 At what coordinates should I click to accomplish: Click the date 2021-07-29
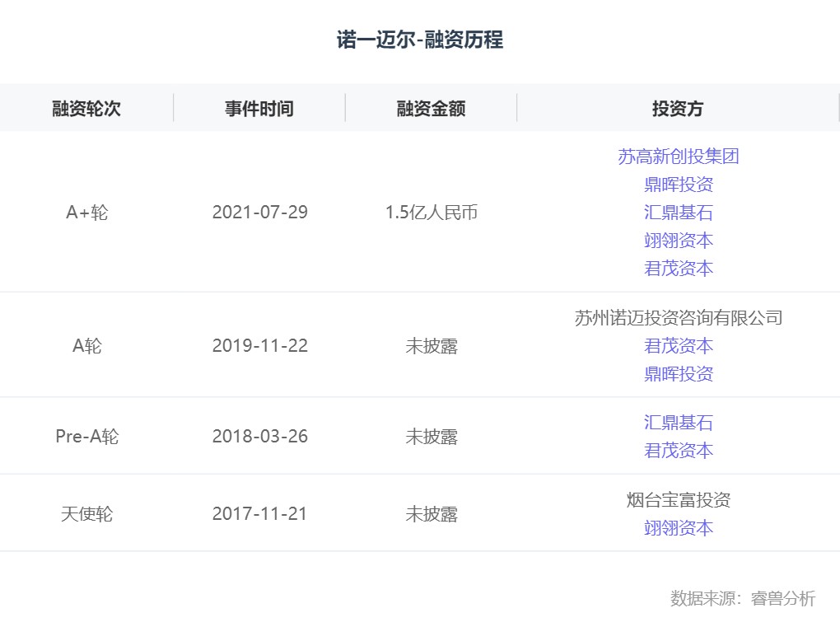pyautogui.click(x=259, y=213)
